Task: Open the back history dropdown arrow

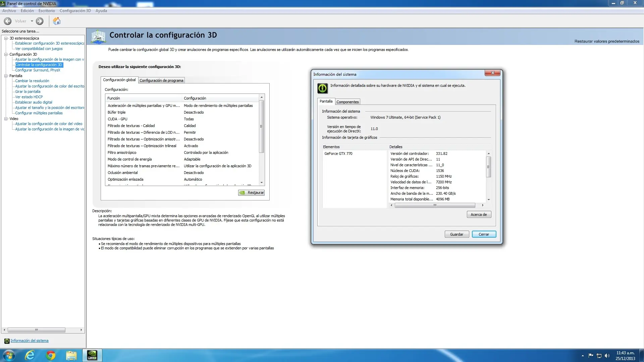Action: click(x=32, y=21)
